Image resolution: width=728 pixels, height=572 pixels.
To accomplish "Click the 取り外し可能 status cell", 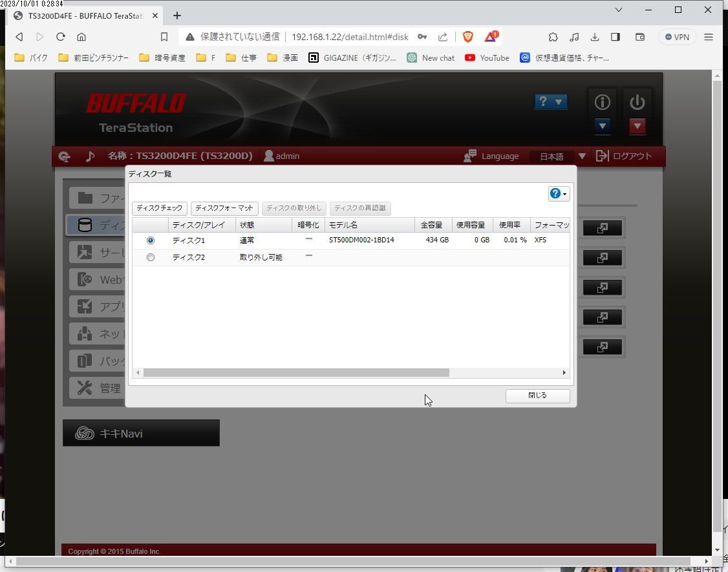I will click(x=261, y=257).
